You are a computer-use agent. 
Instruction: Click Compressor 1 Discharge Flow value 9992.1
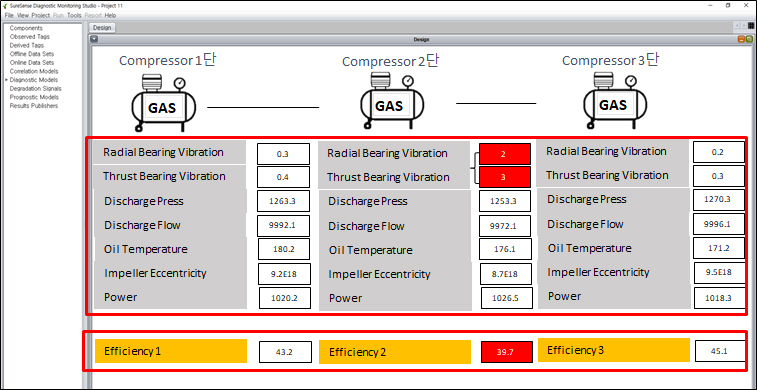click(283, 225)
